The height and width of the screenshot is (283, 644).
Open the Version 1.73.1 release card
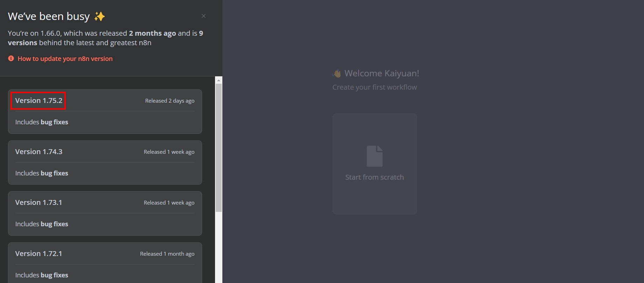click(105, 213)
